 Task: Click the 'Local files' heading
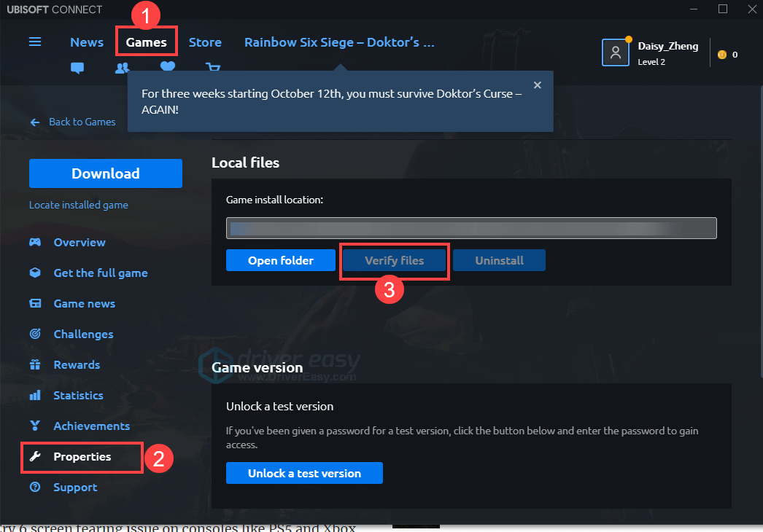coord(245,163)
